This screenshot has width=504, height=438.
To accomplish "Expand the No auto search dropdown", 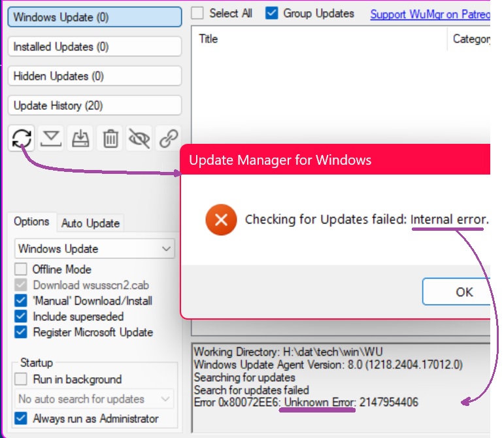I will 94,399.
